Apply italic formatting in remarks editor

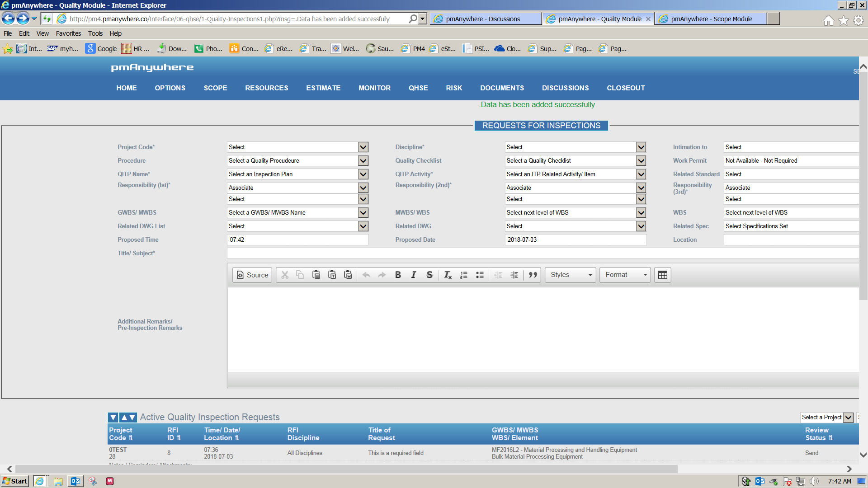point(413,275)
